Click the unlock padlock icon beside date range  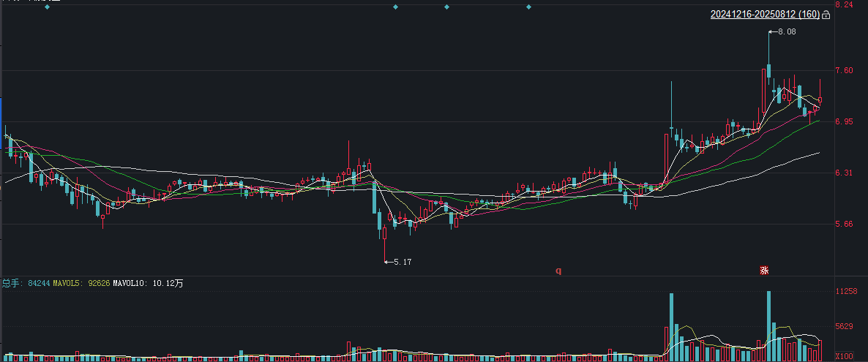tap(826, 15)
